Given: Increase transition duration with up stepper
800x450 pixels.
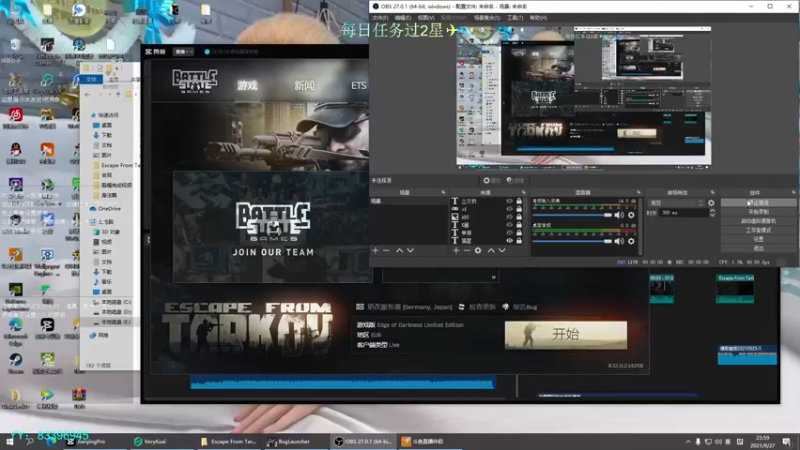Looking at the screenshot, I should 712,210.
